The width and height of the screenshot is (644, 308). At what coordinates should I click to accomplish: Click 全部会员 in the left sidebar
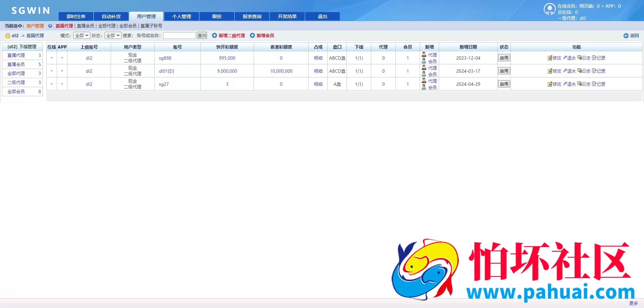[16, 91]
